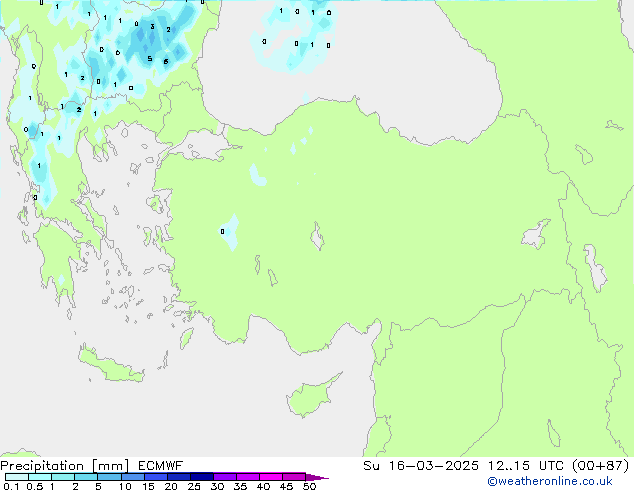
Task: Click the 0.5–1 mm legend swatch
Action: 40,477
